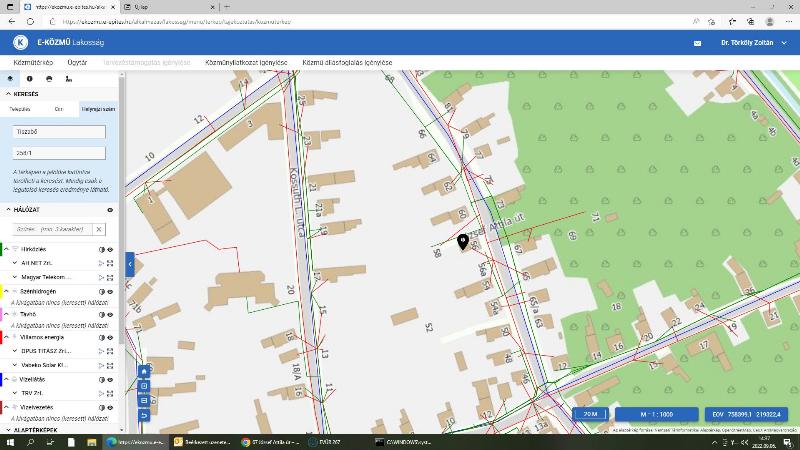Click the arrow icon on TRV Zrt. row
The image size is (800, 450).
pyautogui.click(x=101, y=393)
